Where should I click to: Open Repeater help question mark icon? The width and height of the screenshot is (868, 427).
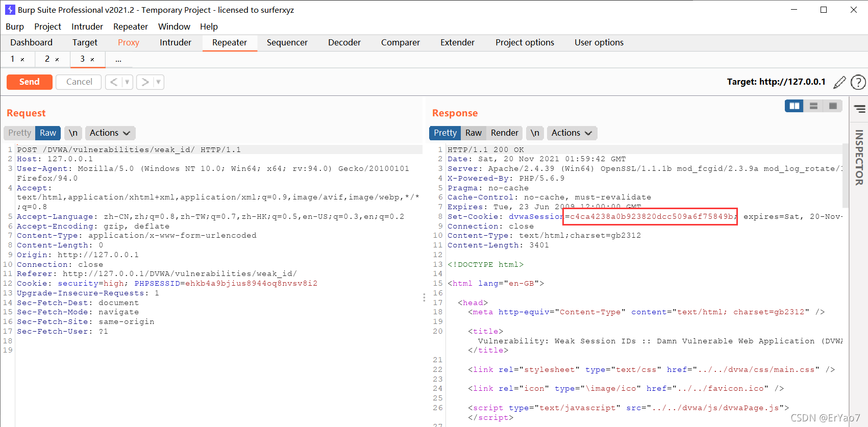858,82
